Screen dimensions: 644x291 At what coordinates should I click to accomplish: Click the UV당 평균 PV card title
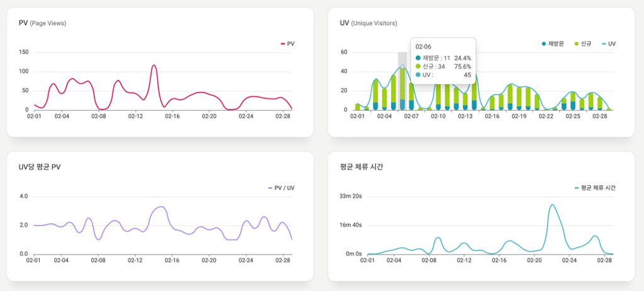[x=40, y=167]
